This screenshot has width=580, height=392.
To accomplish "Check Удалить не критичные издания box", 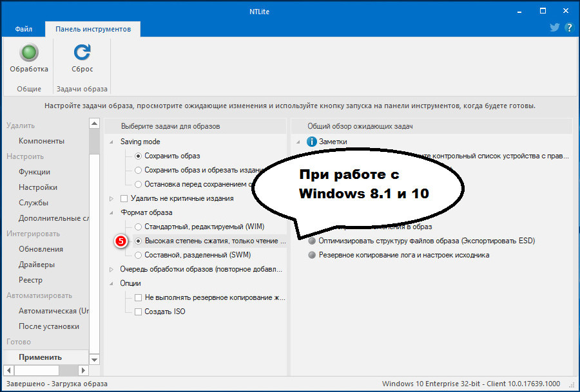I will 124,199.
